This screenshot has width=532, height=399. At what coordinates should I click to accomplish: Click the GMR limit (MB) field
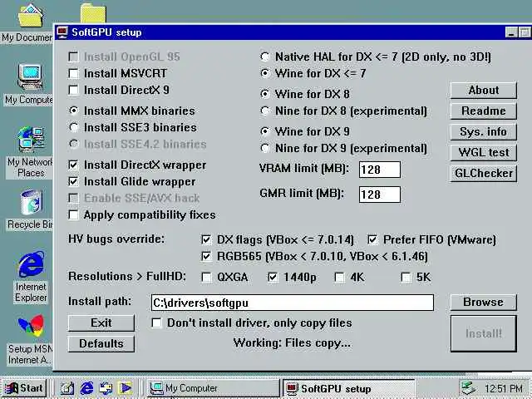pos(380,195)
